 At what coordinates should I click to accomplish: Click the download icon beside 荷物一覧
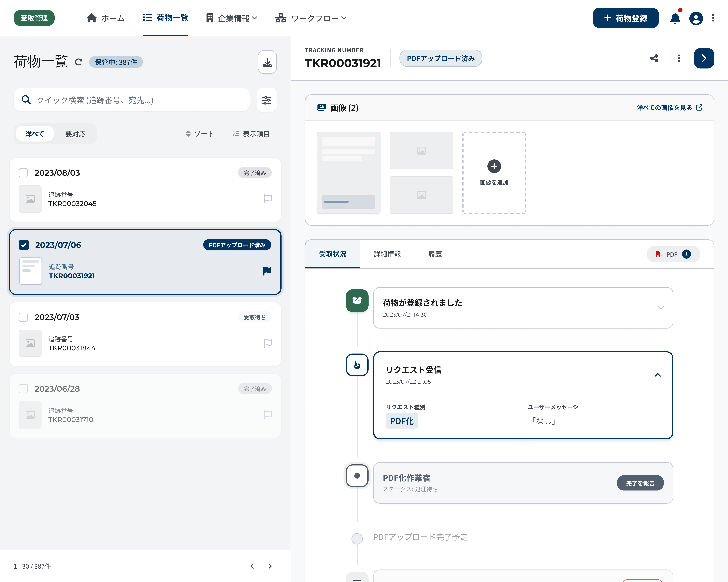(x=267, y=62)
